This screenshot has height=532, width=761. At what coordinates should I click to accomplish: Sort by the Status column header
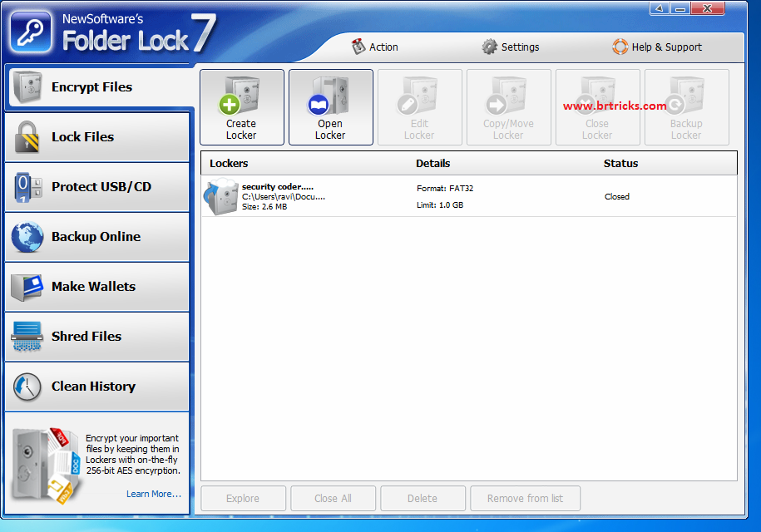[x=620, y=164]
